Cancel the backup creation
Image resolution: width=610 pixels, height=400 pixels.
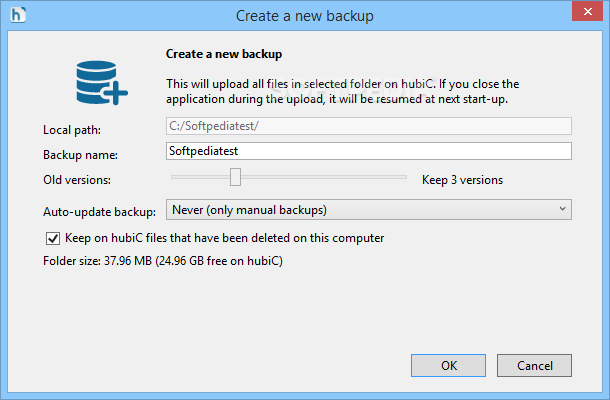(534, 365)
